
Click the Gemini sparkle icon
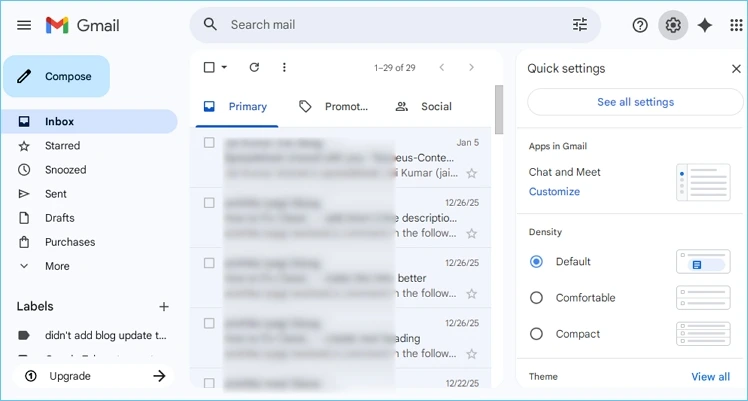point(705,25)
